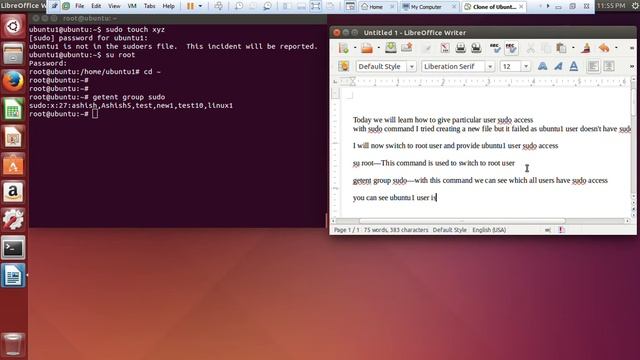
Task: Open the VMware Tabs menu
Action: pos(149,6)
